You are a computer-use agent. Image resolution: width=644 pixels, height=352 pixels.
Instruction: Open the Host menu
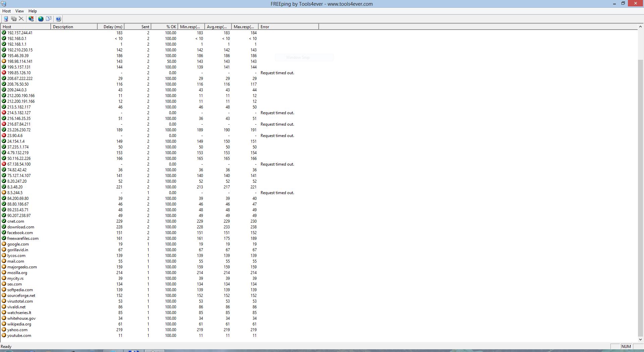6,11
